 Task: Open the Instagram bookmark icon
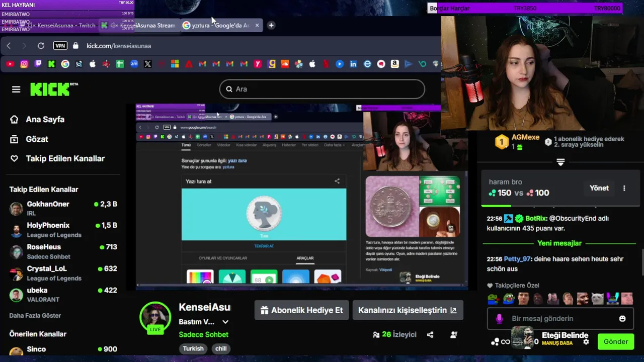[x=24, y=64]
